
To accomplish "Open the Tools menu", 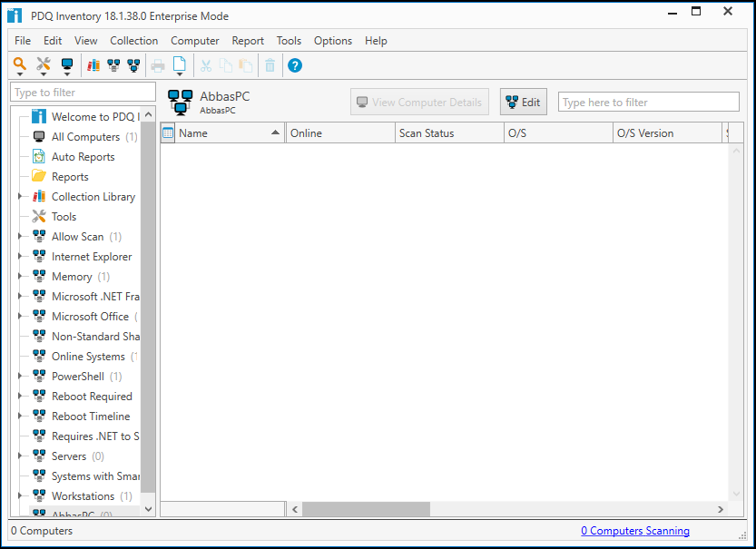I will pos(289,41).
